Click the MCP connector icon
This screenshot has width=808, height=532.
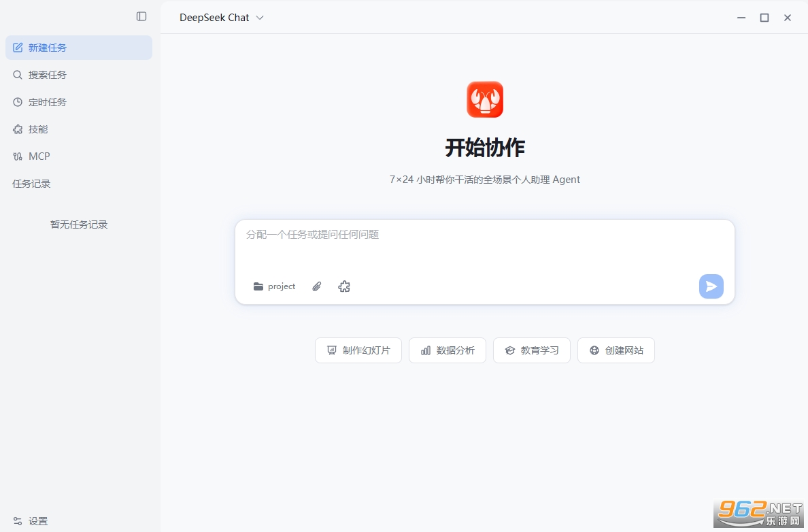point(18,156)
